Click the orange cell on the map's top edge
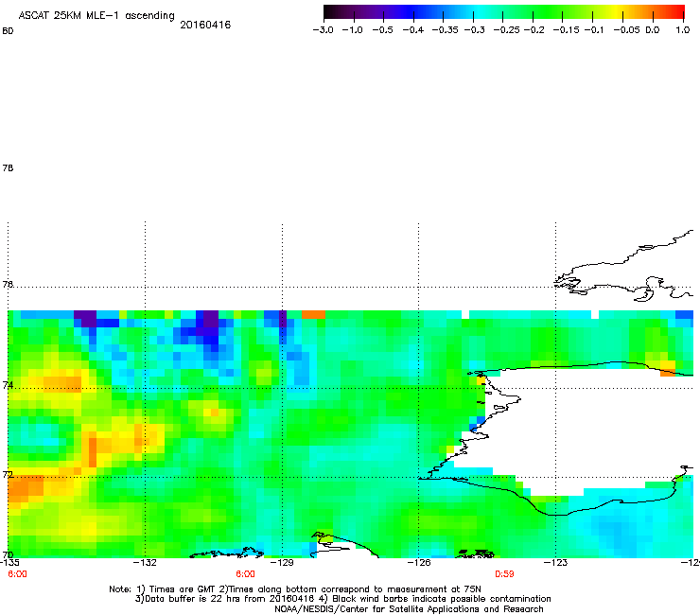700x615 pixels. click(313, 314)
